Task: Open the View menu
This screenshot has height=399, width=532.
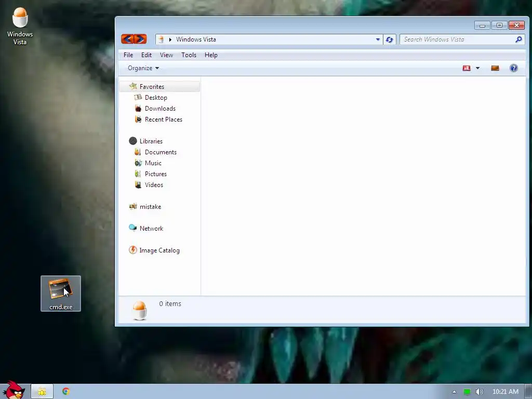Action: pos(166,55)
